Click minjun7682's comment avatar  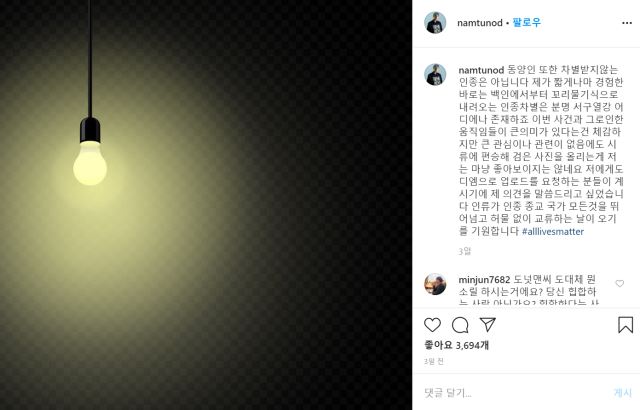click(x=435, y=284)
